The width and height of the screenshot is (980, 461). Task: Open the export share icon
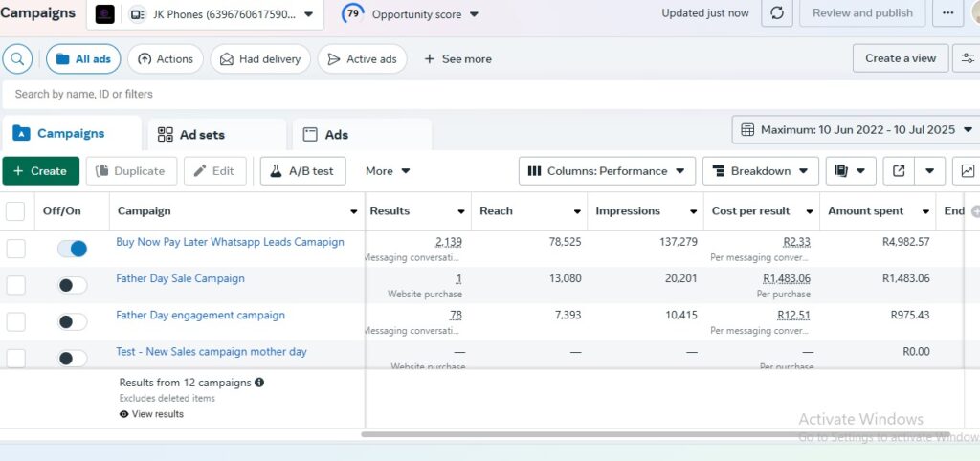(899, 171)
